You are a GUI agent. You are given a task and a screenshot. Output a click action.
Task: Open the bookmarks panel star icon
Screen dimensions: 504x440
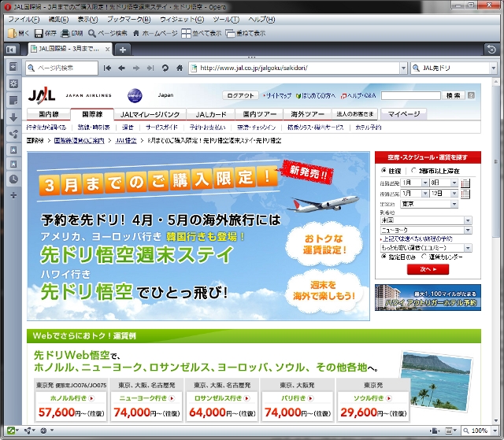tap(13, 67)
